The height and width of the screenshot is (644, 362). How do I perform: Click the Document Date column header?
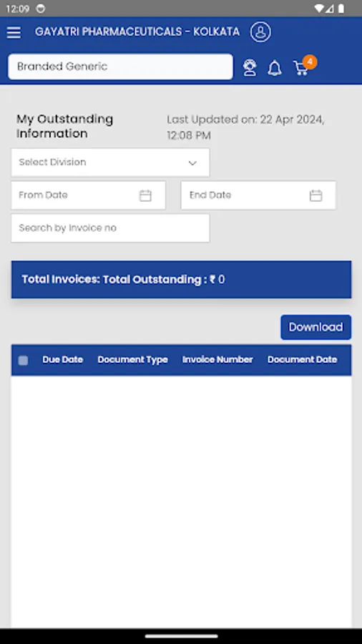[303, 359]
